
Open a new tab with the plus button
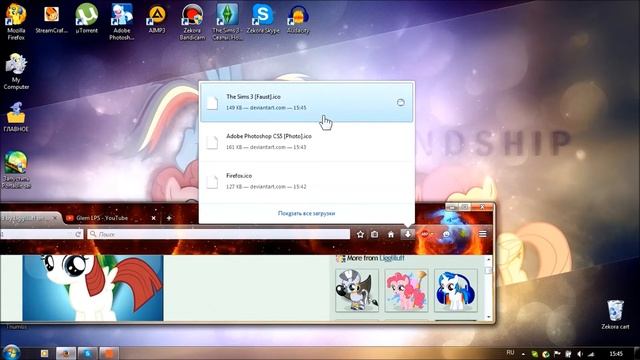pos(169,218)
